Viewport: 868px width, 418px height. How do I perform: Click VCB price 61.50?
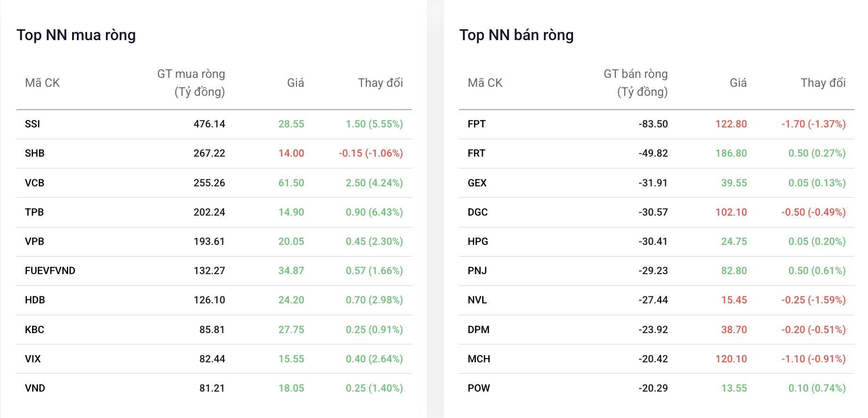(x=291, y=183)
